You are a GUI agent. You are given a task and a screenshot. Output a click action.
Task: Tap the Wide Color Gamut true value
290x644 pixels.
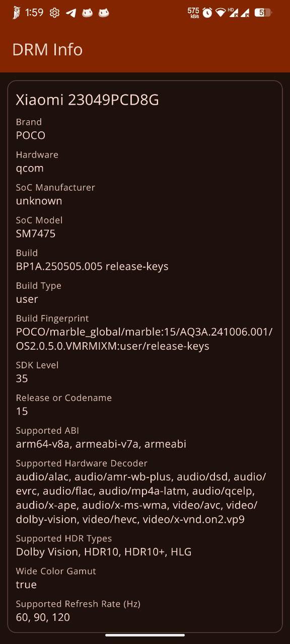tap(26, 585)
